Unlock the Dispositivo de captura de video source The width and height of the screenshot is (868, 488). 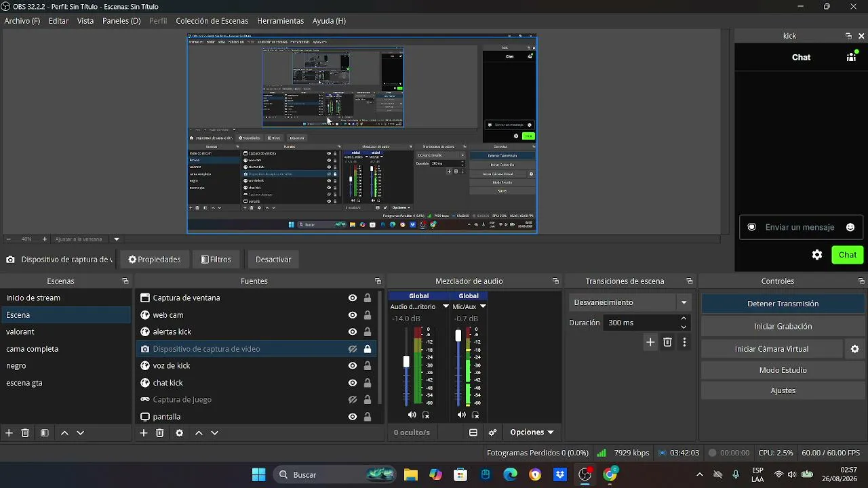point(368,349)
